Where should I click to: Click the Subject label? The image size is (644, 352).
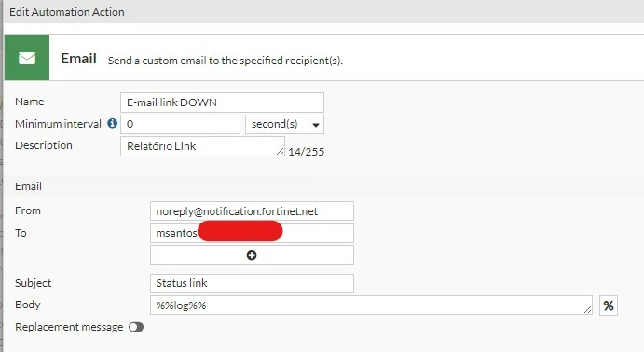34,283
